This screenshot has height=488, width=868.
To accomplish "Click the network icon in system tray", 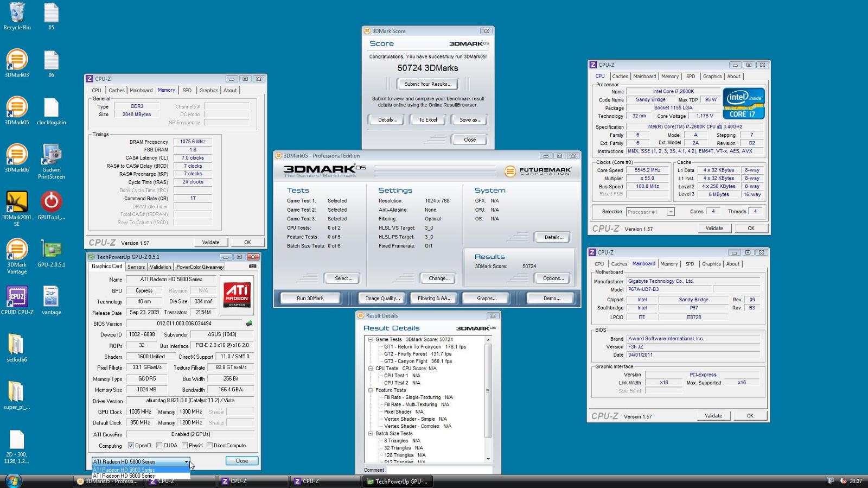I will (830, 481).
